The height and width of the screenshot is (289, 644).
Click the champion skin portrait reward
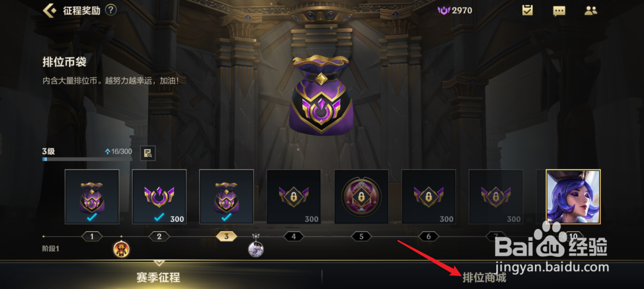[x=573, y=197]
